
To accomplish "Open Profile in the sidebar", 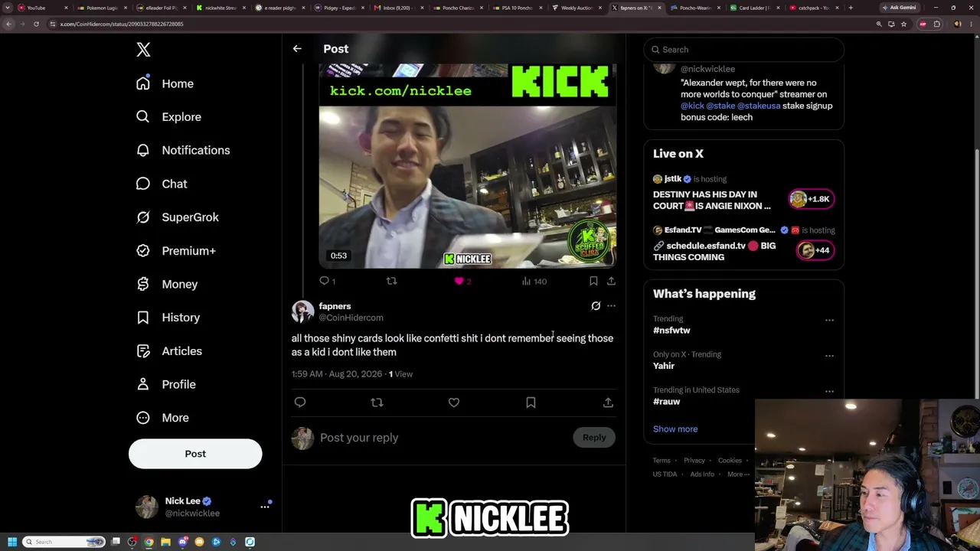I will tap(165, 384).
